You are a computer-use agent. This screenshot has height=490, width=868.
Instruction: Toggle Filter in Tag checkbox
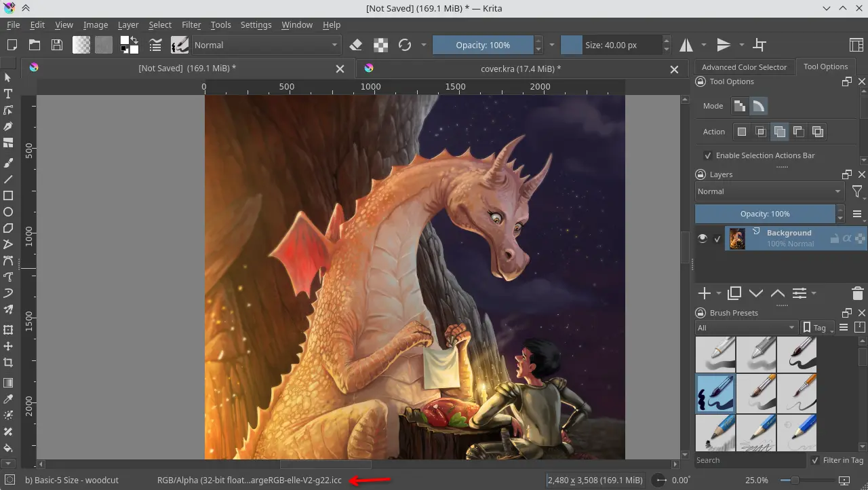[x=815, y=460]
